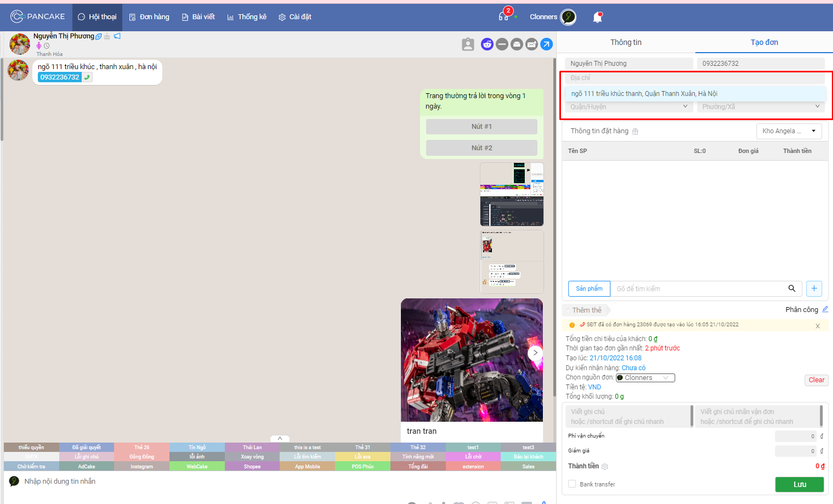Click the Phí vận chuyển amount field
Screen dimensions: 833x504
pyautogui.click(x=796, y=437)
